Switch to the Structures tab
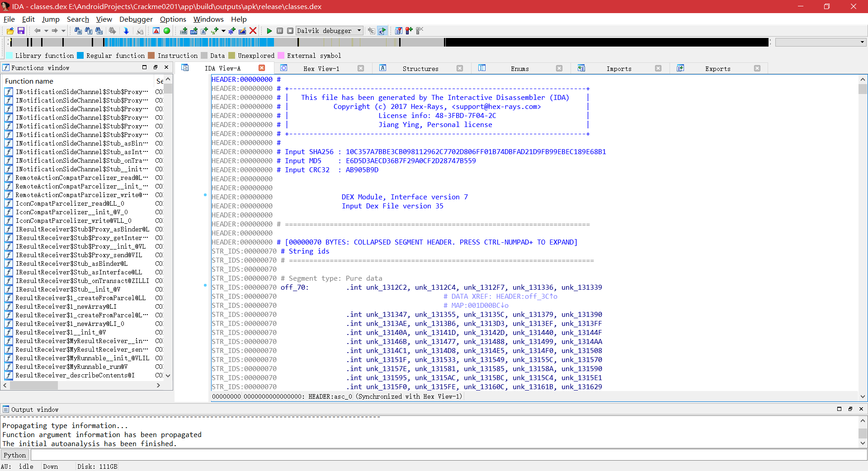Image resolution: width=868 pixels, height=471 pixels. [420, 69]
